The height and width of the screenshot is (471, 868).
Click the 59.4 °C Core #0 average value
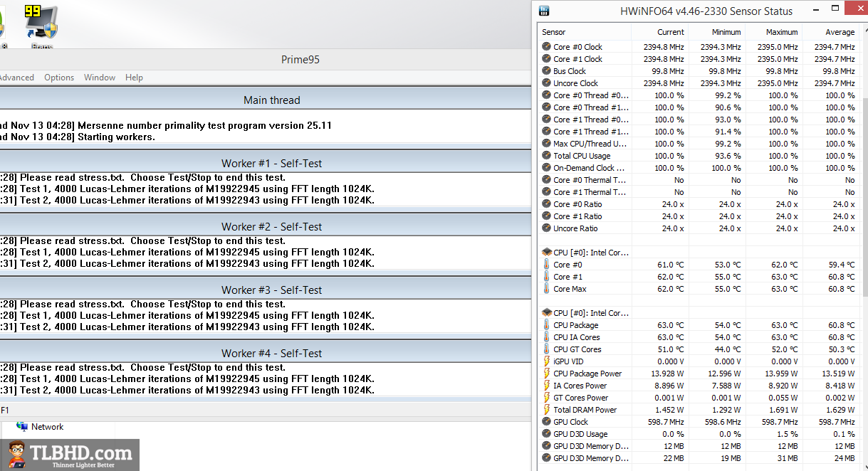pos(842,265)
